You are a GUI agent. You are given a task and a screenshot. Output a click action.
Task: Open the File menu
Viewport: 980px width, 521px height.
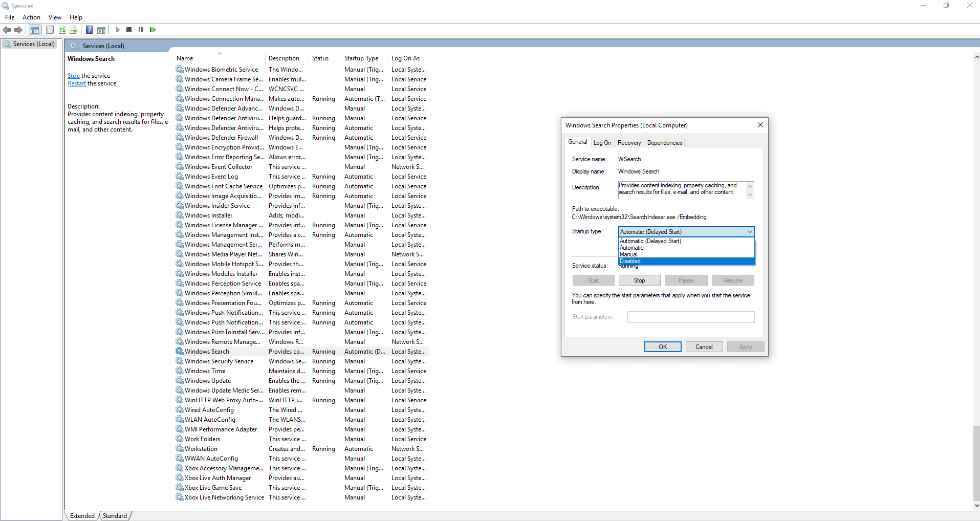[10, 17]
